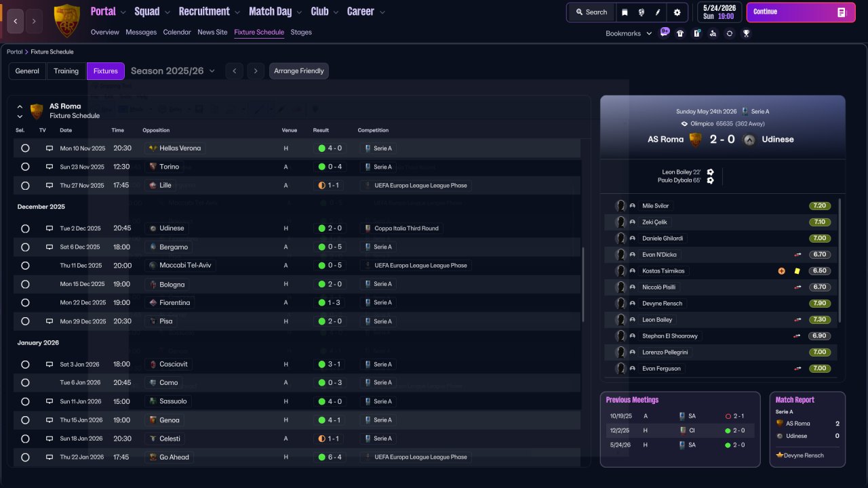Click the AS Roma club badge in the top bar

(x=66, y=20)
